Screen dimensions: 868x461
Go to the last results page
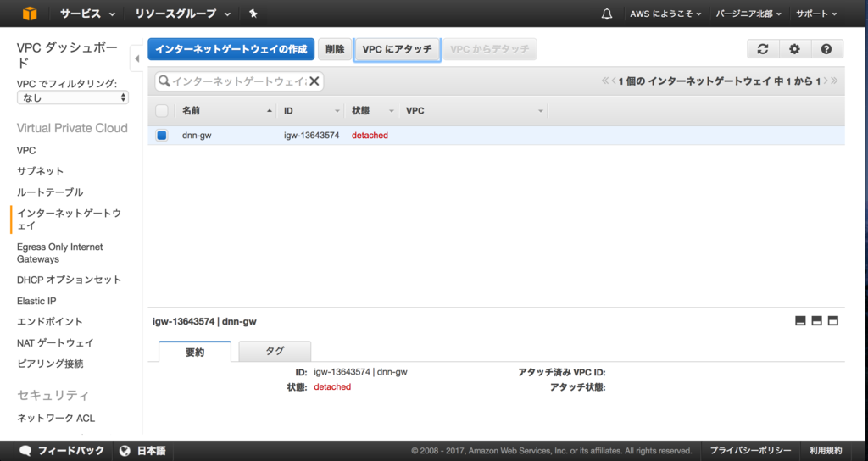[x=834, y=81]
